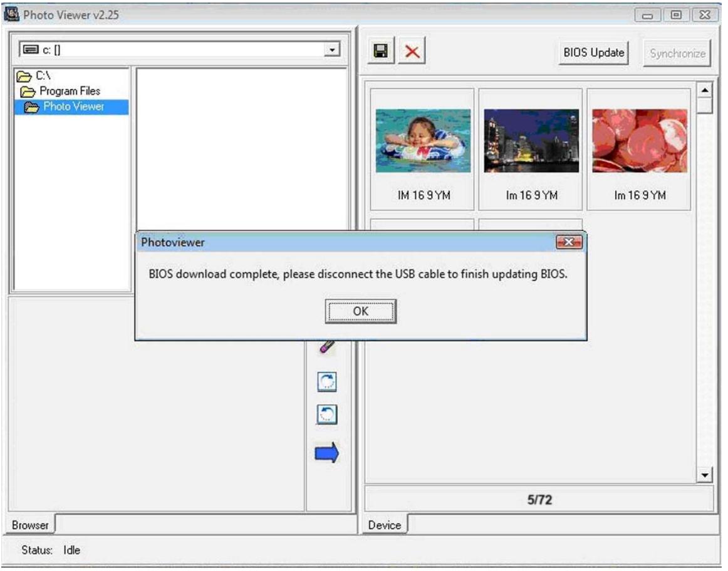Click the Save floppy disk icon
728x571 pixels.
[x=380, y=53]
